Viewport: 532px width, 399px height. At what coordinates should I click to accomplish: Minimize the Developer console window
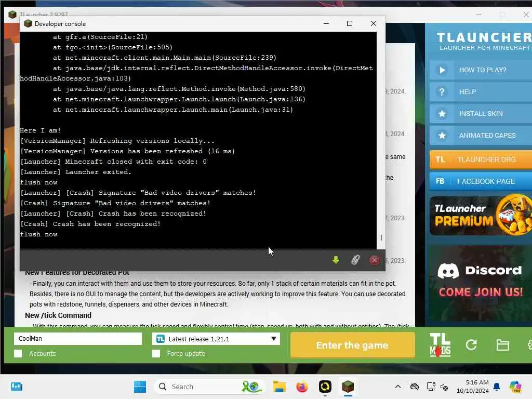tap(326, 23)
